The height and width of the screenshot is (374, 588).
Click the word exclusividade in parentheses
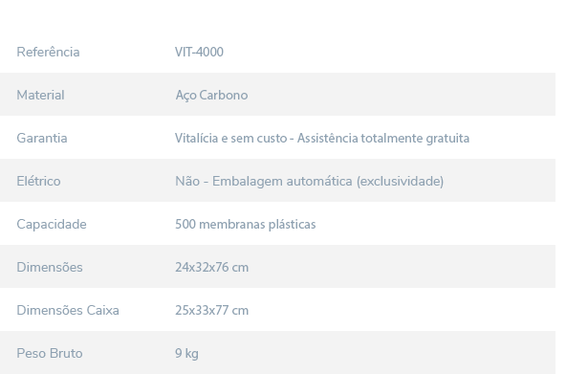pos(400,181)
